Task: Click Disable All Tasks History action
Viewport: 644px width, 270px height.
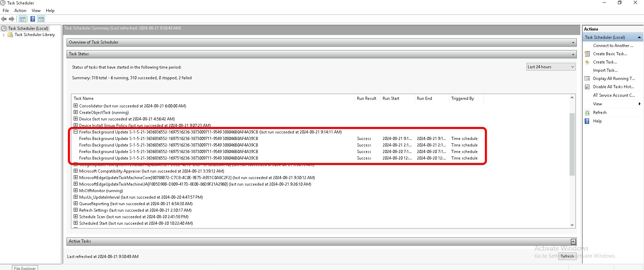Action: pos(613,87)
